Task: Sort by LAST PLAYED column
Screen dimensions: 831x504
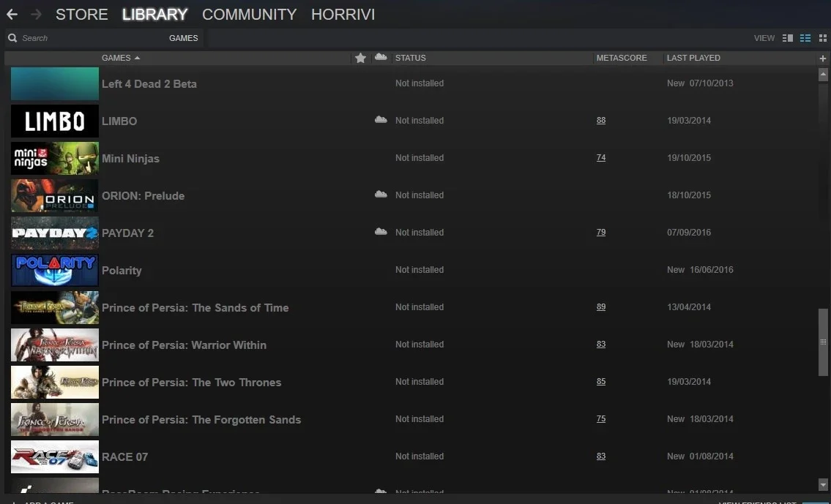Action: [x=693, y=58]
